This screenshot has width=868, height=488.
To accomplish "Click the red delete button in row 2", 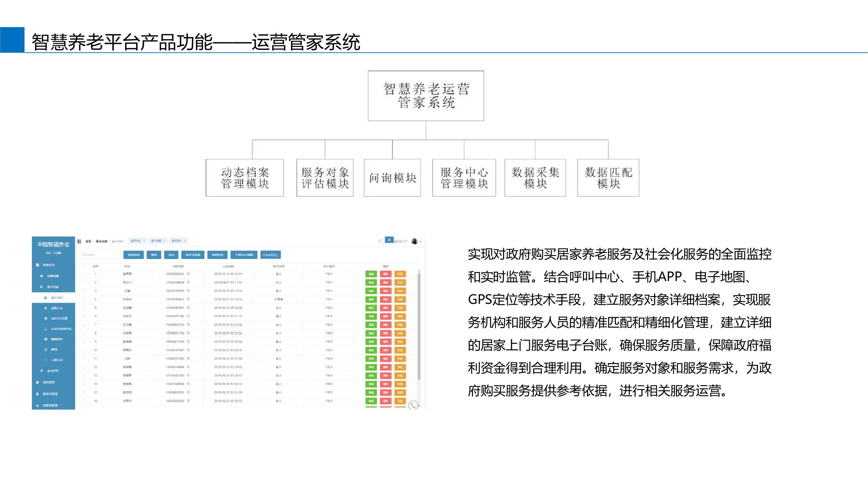I will [385, 282].
